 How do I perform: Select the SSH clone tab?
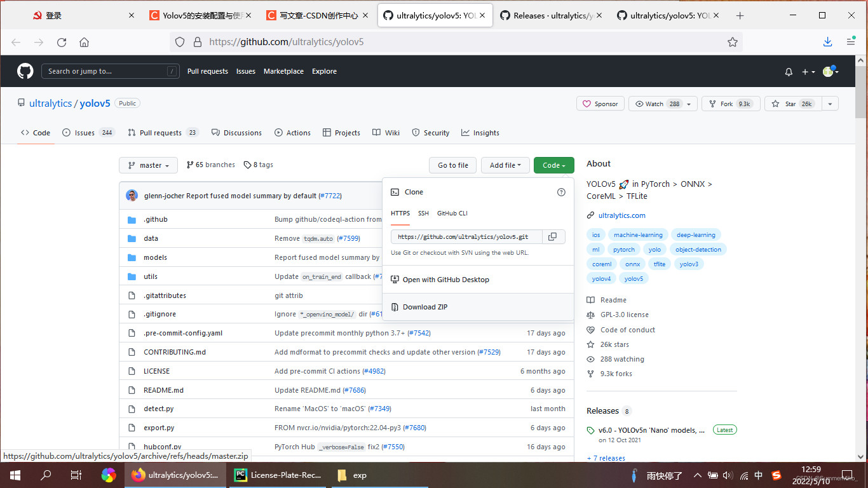point(423,213)
